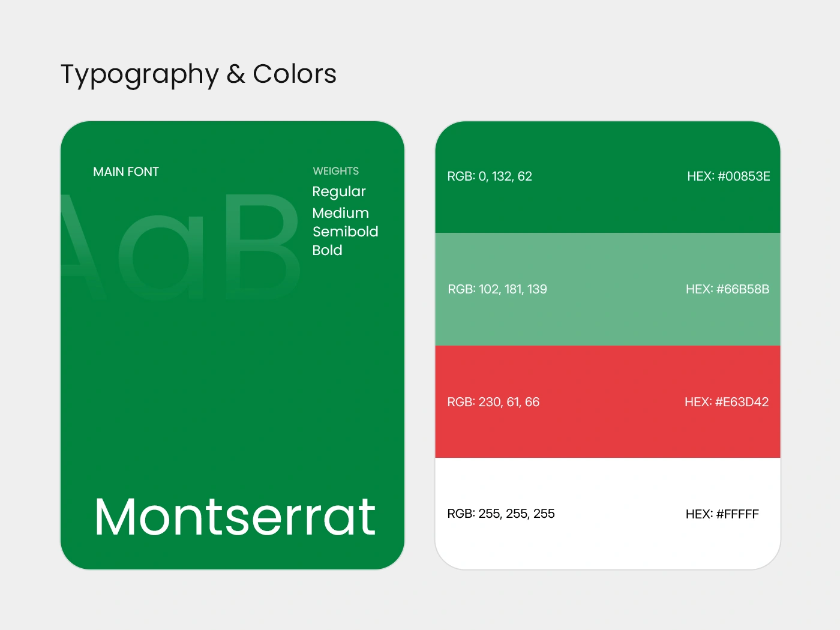Select the RGB: 102, 181, 139 text

tap(497, 289)
